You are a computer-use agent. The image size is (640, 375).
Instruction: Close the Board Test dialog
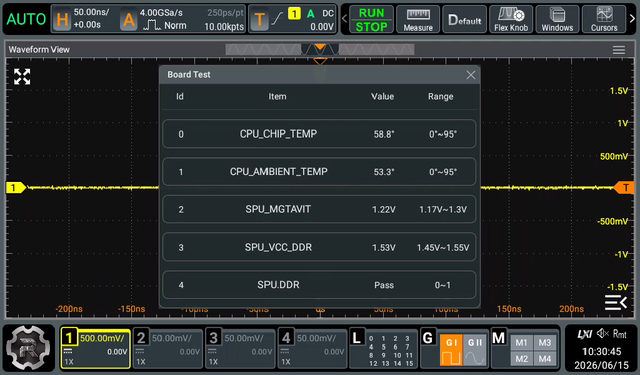(471, 75)
